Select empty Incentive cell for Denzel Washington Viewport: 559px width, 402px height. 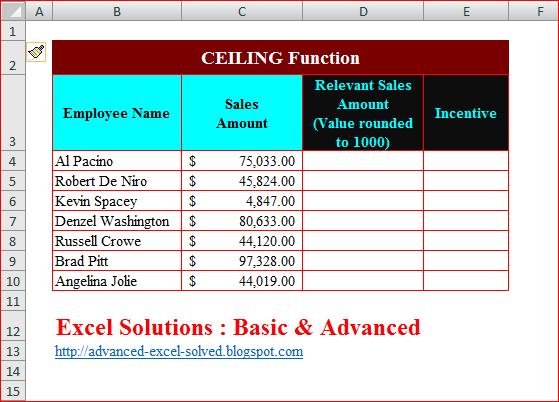466,221
